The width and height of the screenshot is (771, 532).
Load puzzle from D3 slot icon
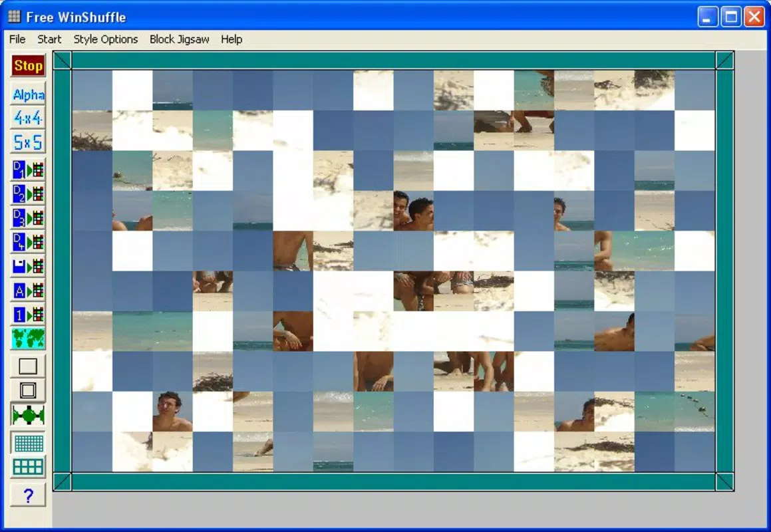tap(28, 218)
